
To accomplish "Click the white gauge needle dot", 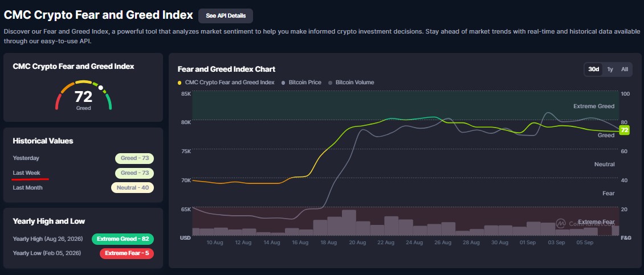I will (101, 88).
